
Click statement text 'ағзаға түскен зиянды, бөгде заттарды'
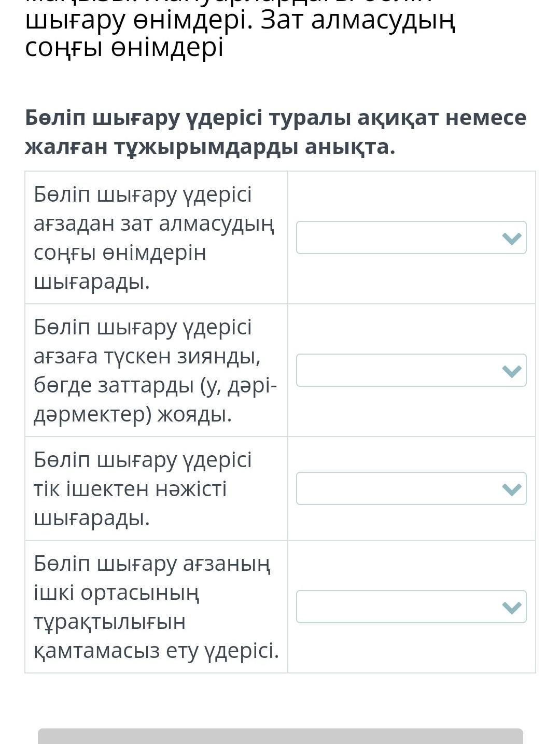point(148,357)
